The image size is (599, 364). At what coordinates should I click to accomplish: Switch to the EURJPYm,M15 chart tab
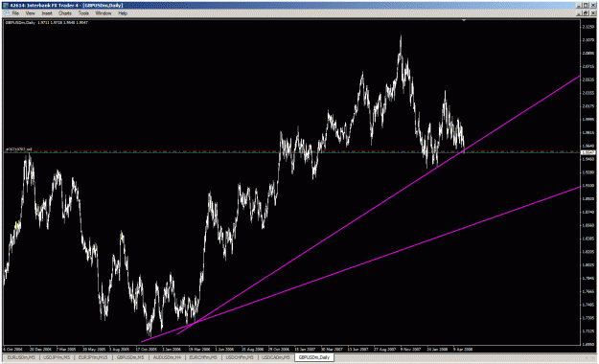tap(93, 357)
